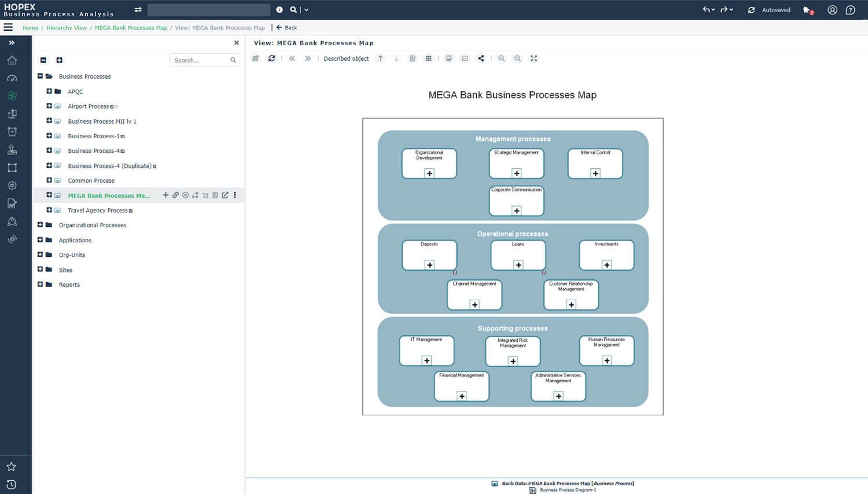Expand the APQC folder
The height and width of the screenshot is (494, 868).
[49, 91]
